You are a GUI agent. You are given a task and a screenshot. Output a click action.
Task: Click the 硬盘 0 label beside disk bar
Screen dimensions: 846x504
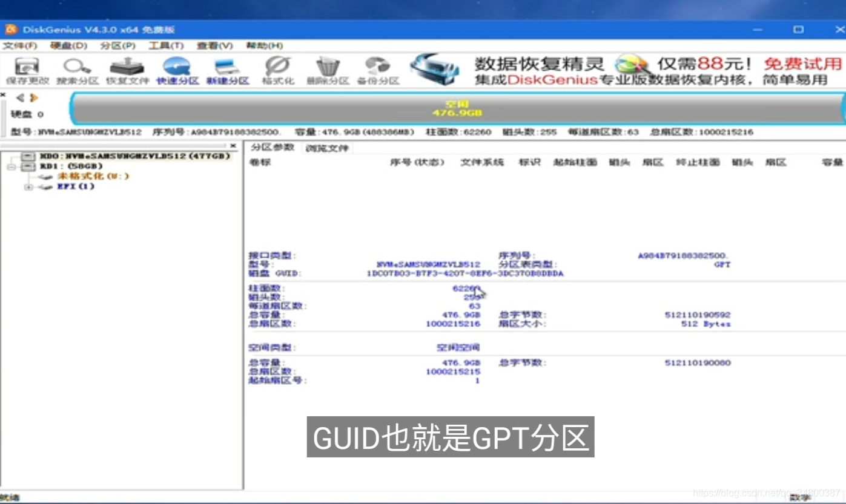tap(27, 114)
